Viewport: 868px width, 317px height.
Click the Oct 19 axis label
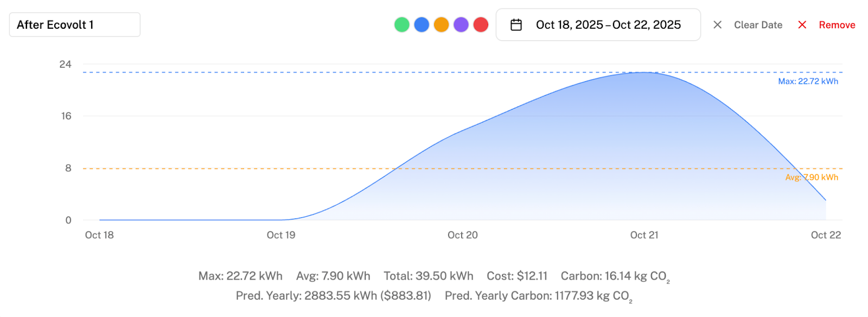coord(281,235)
